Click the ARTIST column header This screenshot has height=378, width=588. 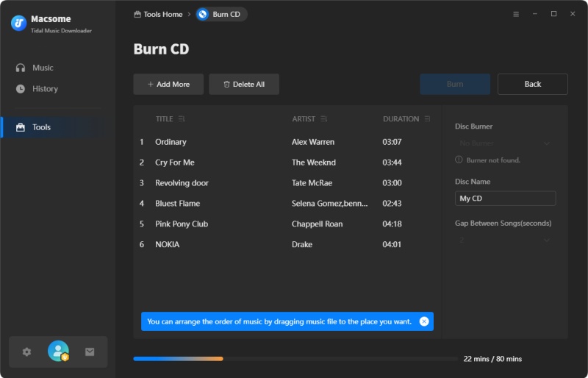(x=304, y=119)
